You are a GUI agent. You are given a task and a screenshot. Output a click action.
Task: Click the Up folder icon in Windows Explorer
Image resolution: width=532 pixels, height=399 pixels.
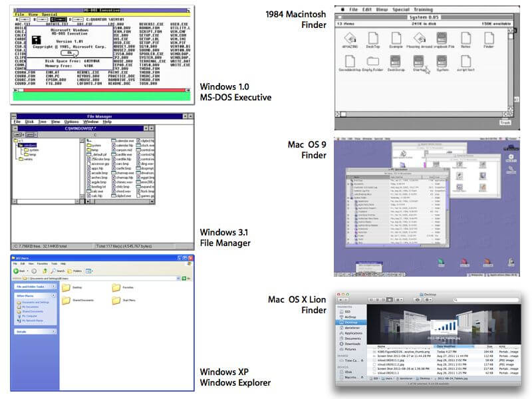point(45,271)
